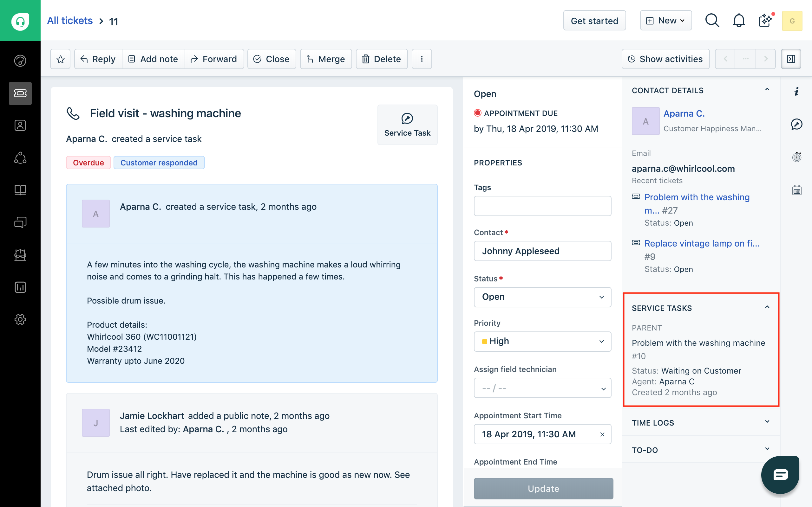Open Admin settings via the gear icon
Screen dimensions: 812x507
tap(20, 319)
